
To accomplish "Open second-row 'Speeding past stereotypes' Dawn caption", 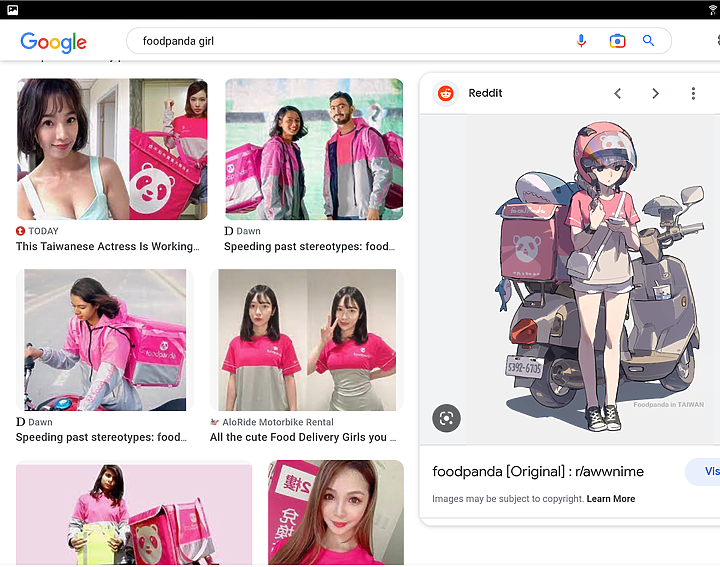I will click(x=101, y=437).
